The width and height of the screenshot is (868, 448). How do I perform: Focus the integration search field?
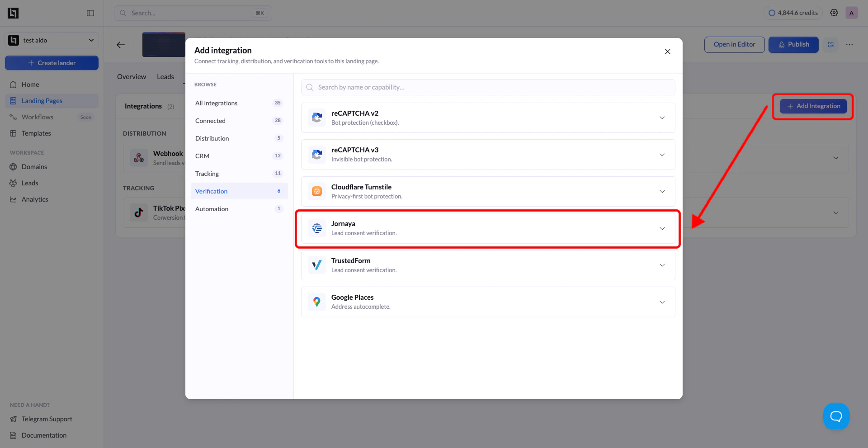pyautogui.click(x=488, y=87)
